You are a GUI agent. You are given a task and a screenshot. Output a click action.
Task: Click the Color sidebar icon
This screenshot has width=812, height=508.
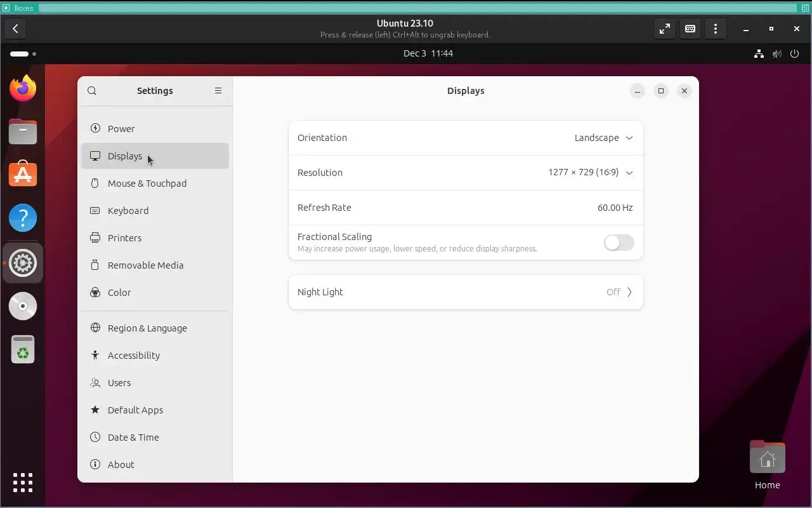[95, 292]
